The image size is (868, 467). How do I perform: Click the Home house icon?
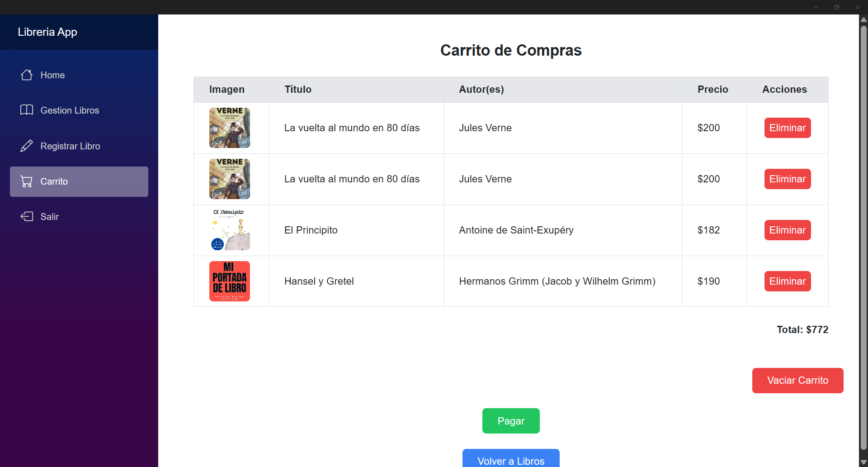(27, 75)
